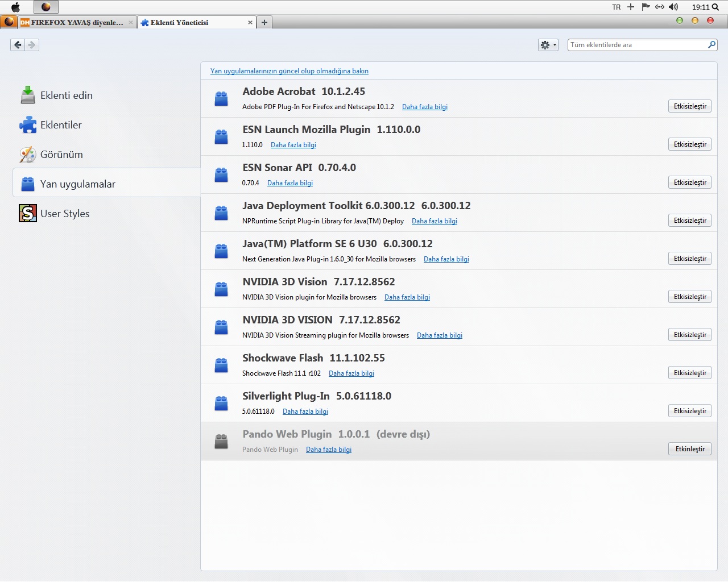728x582 pixels.
Task: Disable the Shockwave Flash plugin
Action: click(690, 373)
